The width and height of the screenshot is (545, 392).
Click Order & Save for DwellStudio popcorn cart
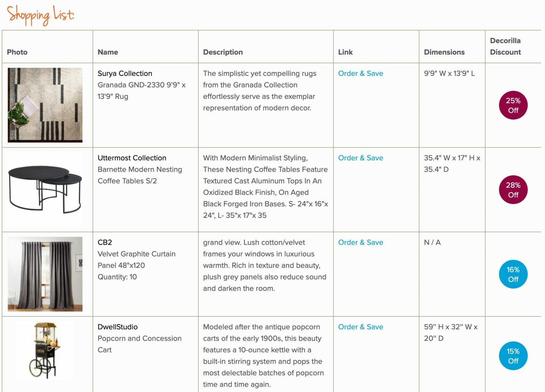(360, 327)
